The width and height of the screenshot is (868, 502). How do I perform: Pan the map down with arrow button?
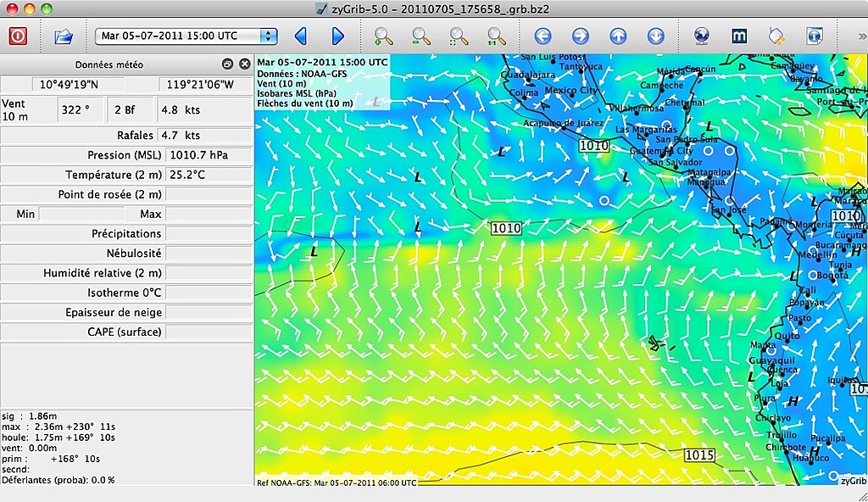point(655,36)
